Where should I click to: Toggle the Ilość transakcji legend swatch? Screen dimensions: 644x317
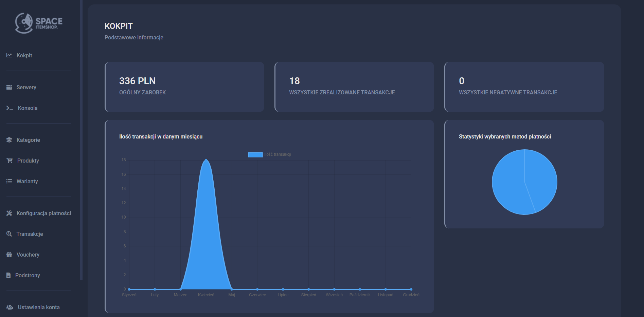[255, 154]
